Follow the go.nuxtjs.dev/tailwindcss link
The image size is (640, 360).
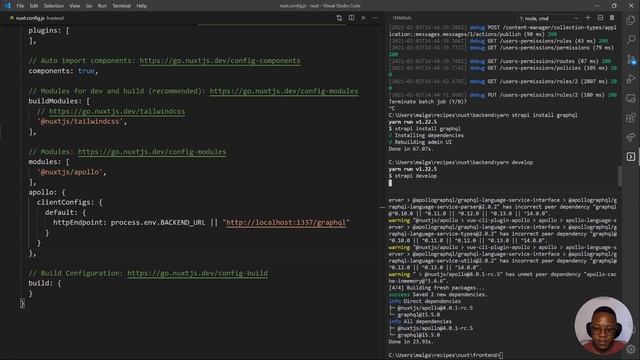click(117, 111)
